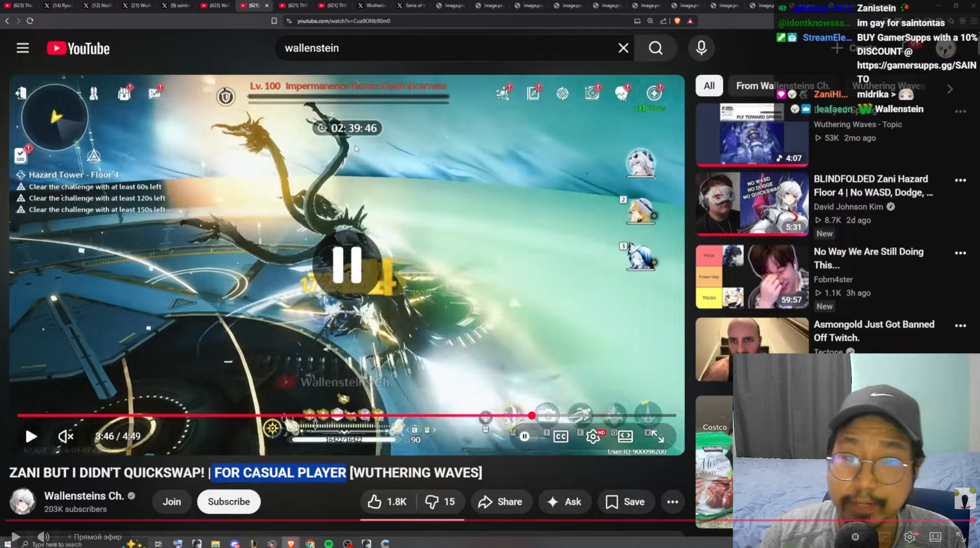The height and width of the screenshot is (548, 980).
Task: Toggle closed captions on the video
Action: click(x=561, y=436)
